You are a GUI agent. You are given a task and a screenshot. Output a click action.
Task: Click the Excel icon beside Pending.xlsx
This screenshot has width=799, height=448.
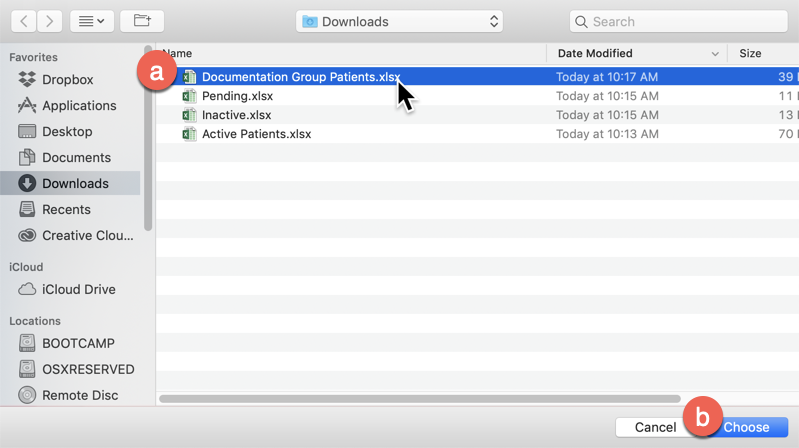click(189, 96)
